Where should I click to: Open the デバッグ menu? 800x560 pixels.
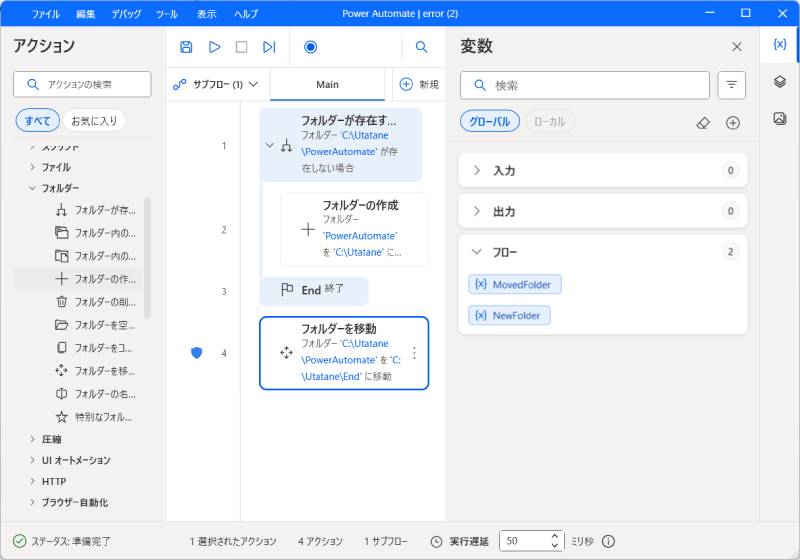(x=126, y=14)
